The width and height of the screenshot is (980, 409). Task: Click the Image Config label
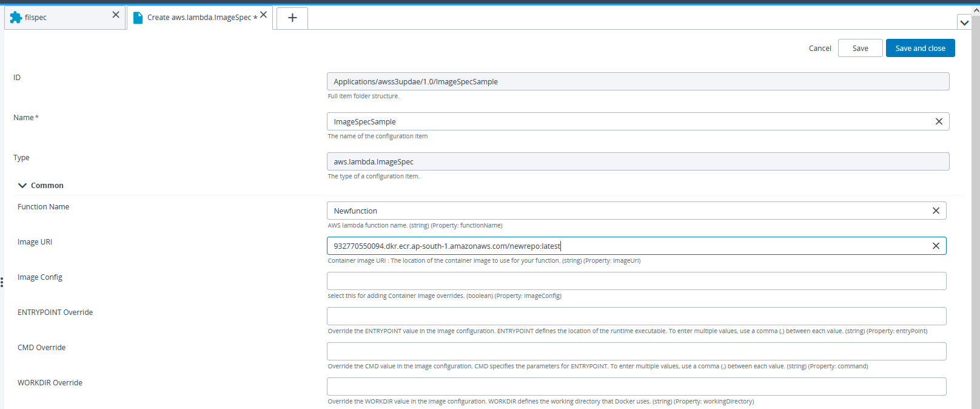[x=40, y=277]
